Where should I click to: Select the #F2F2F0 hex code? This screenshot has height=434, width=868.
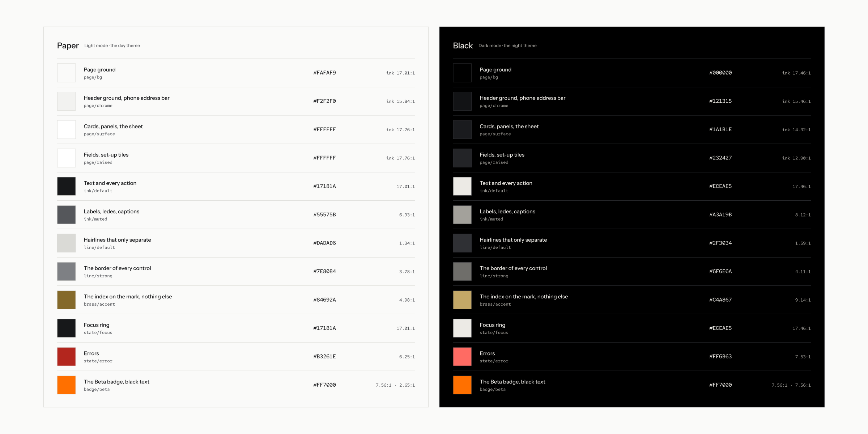[324, 101]
